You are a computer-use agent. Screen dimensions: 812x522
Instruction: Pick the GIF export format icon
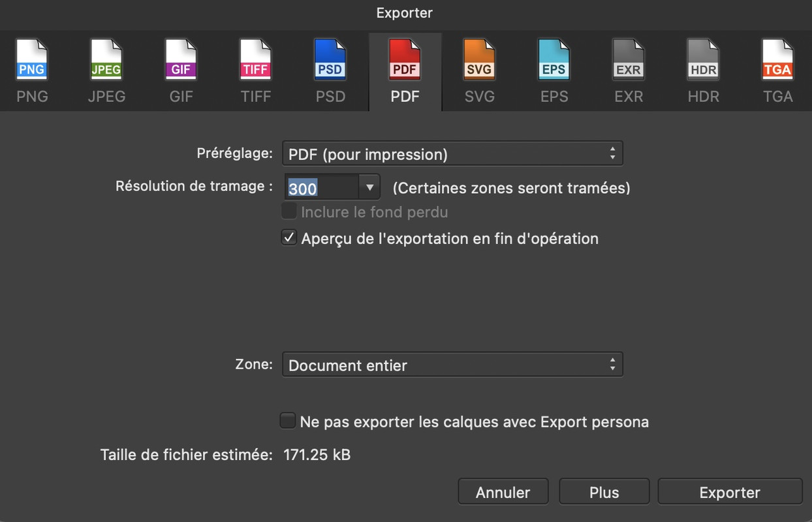181,61
